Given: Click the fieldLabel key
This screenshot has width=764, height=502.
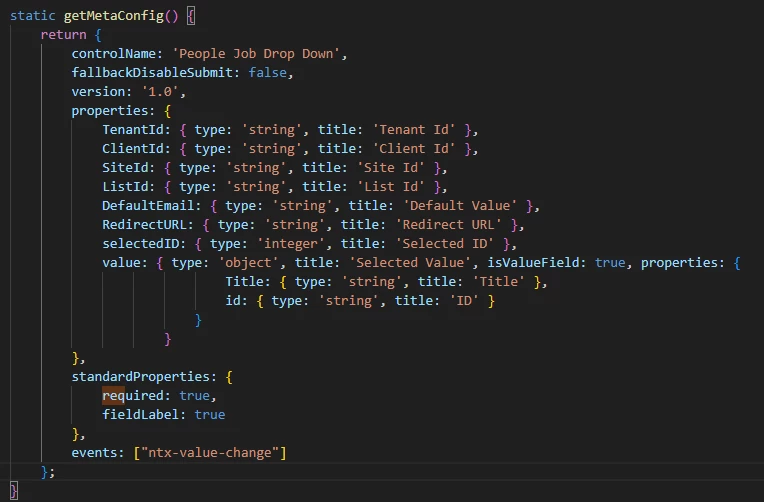Looking at the screenshot, I should (x=140, y=415).
